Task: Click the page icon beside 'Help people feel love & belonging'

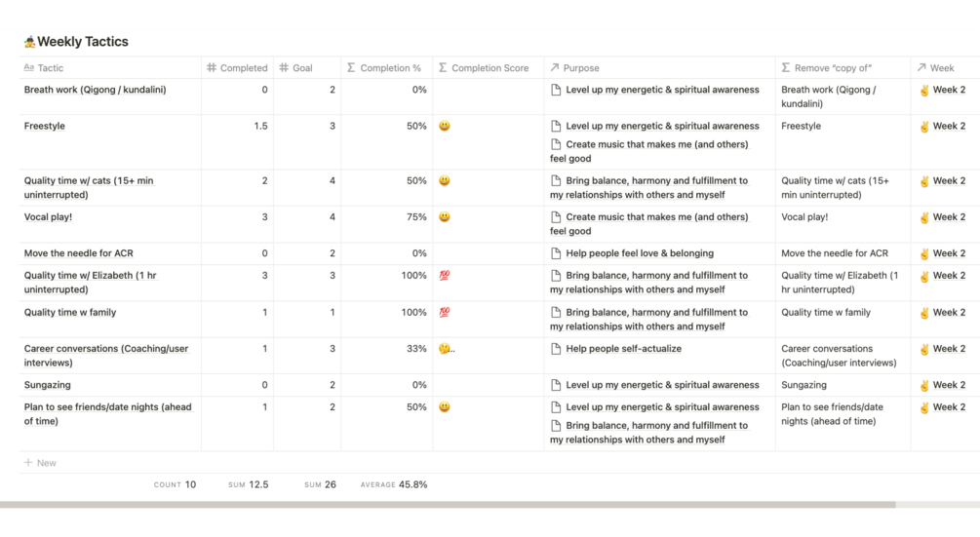Action: pyautogui.click(x=556, y=253)
